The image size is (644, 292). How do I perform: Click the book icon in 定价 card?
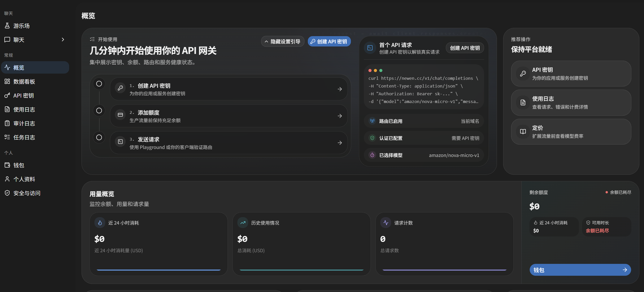click(x=523, y=131)
